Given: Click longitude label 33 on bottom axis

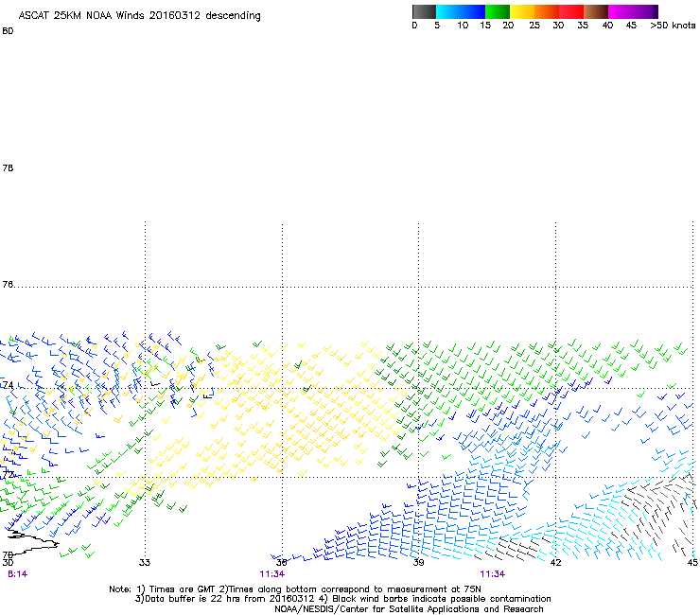Looking at the screenshot, I should [x=145, y=562].
